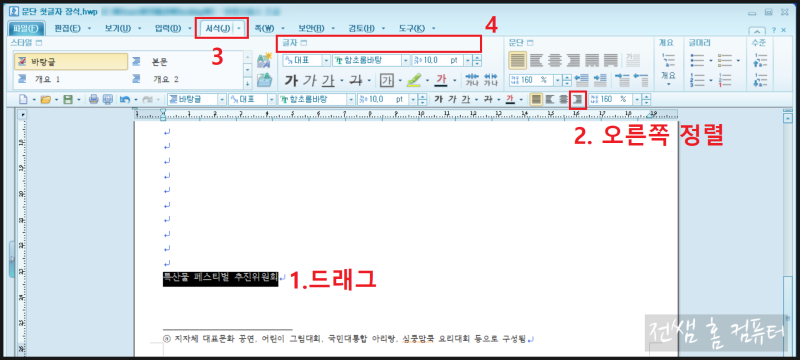Screen dimensions: 800x360
Task: Click the Print icon in the toolbar
Action: click(93, 99)
